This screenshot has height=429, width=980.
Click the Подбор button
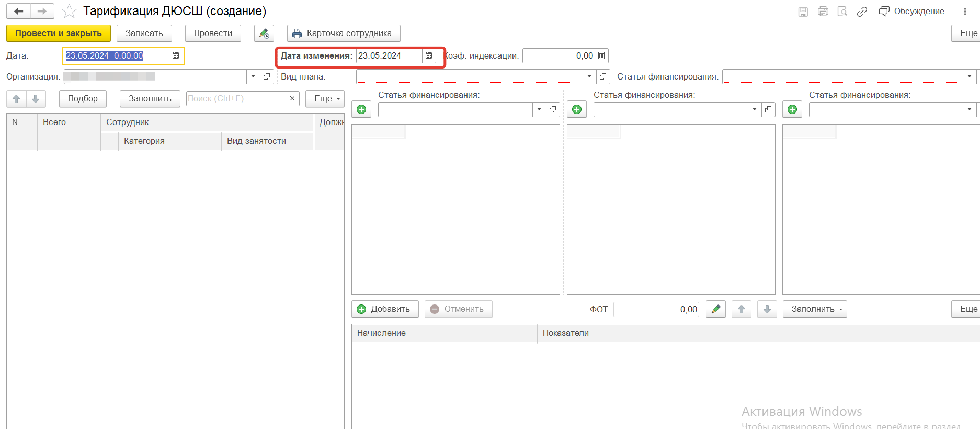[83, 98]
